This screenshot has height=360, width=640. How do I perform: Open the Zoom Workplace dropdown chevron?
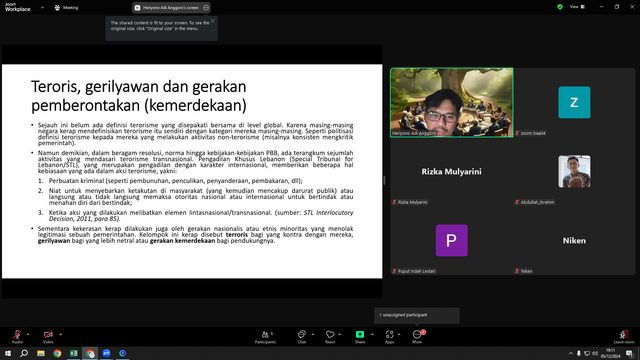tap(42, 7)
